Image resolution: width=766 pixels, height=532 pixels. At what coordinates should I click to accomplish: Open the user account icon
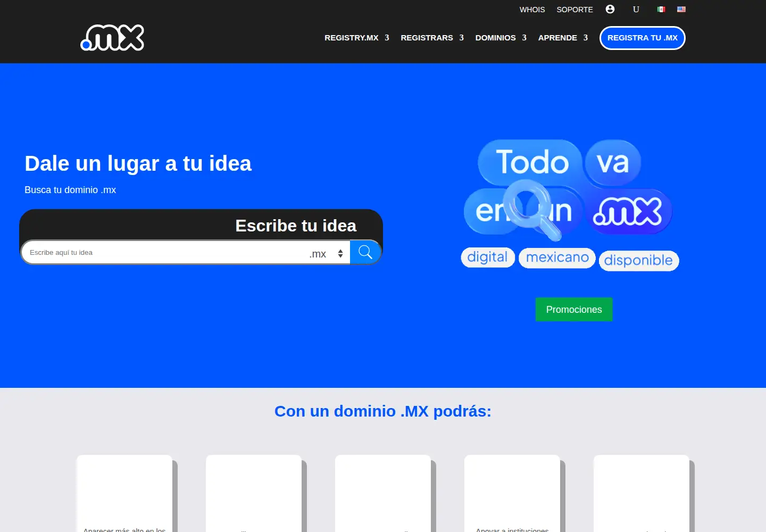(x=610, y=9)
